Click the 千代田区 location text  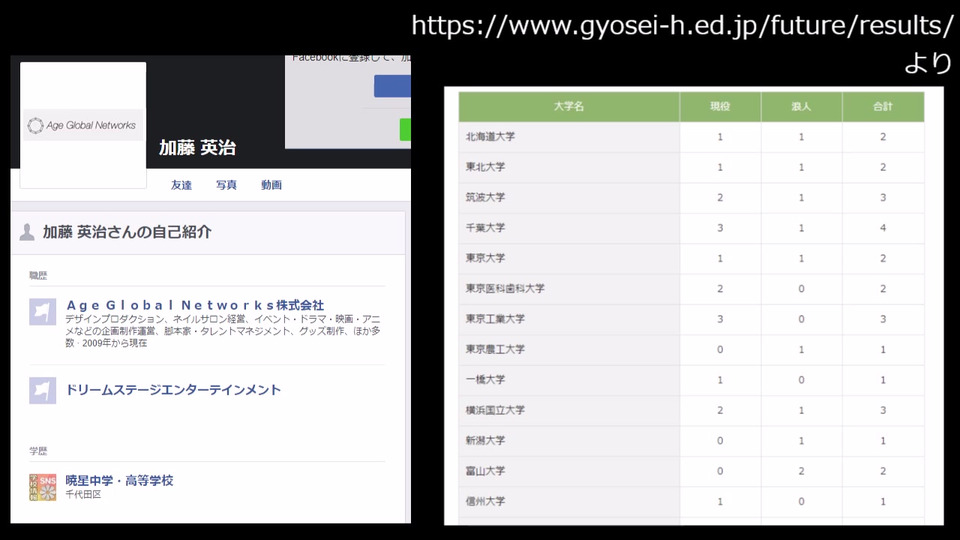pyautogui.click(x=83, y=494)
